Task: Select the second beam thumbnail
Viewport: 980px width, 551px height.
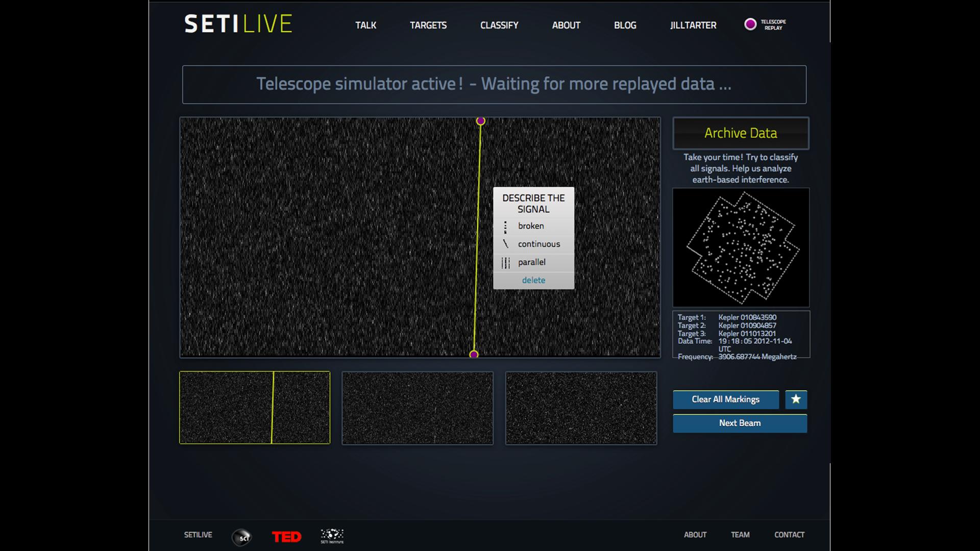Action: 417,408
